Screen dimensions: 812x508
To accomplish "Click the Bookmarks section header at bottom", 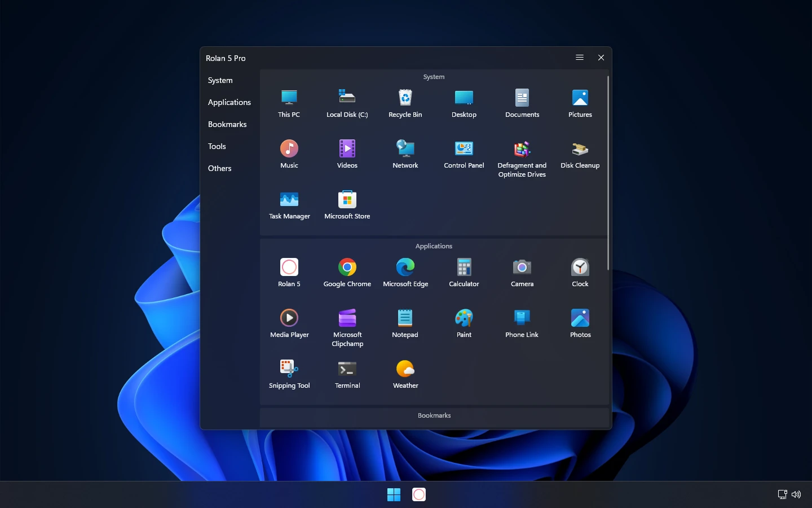I will pos(434,415).
